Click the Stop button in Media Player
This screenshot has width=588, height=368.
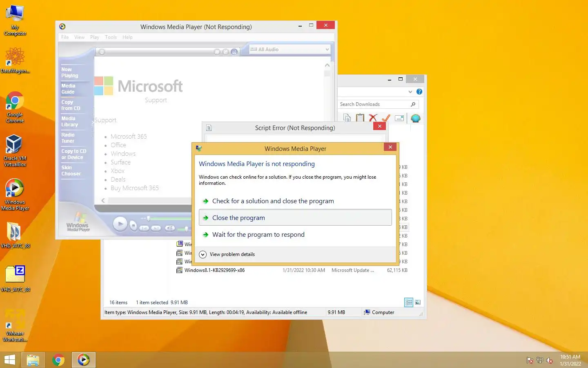[133, 225]
